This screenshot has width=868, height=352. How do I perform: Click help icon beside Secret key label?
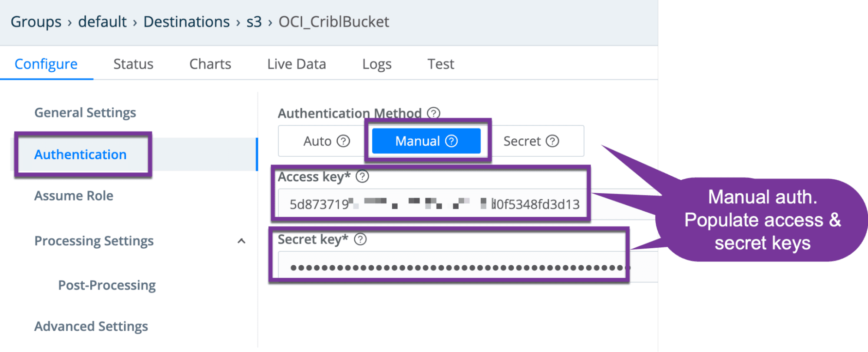click(360, 239)
